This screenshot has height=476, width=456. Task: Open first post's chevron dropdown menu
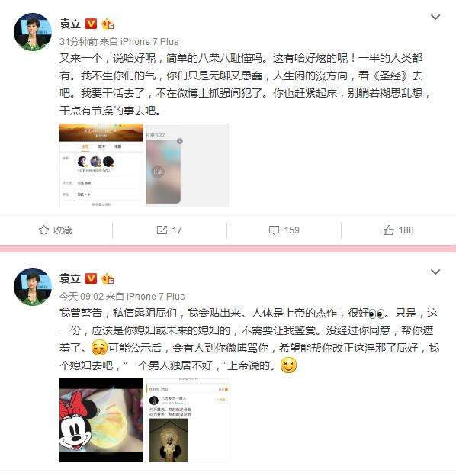435,18
